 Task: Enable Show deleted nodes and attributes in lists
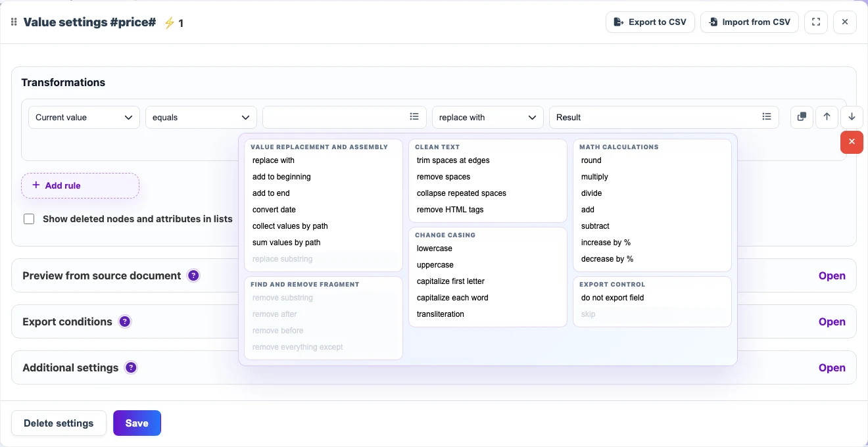[29, 219]
